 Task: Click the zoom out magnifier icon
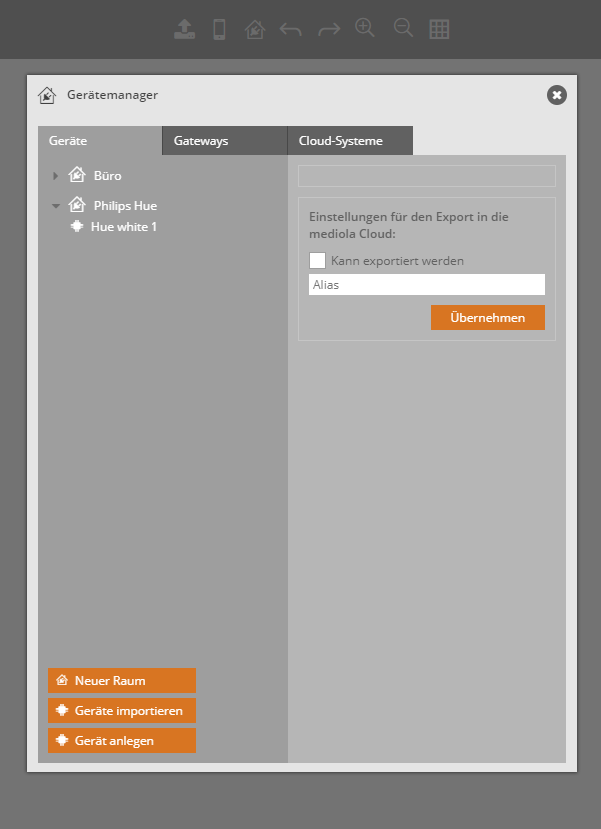point(403,28)
